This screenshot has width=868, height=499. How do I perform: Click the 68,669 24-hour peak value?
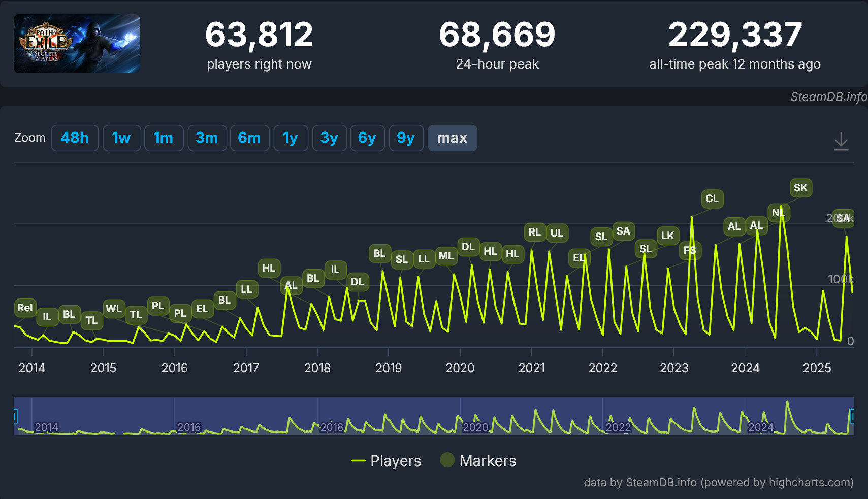click(497, 35)
